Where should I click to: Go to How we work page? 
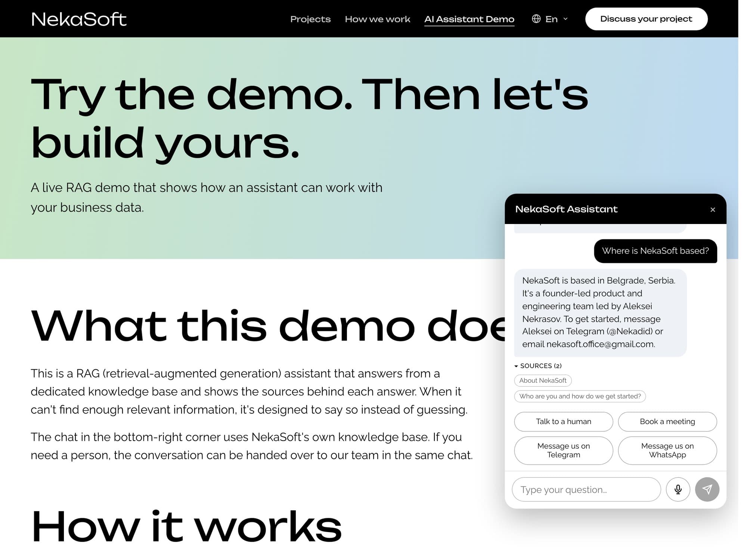[x=377, y=19]
